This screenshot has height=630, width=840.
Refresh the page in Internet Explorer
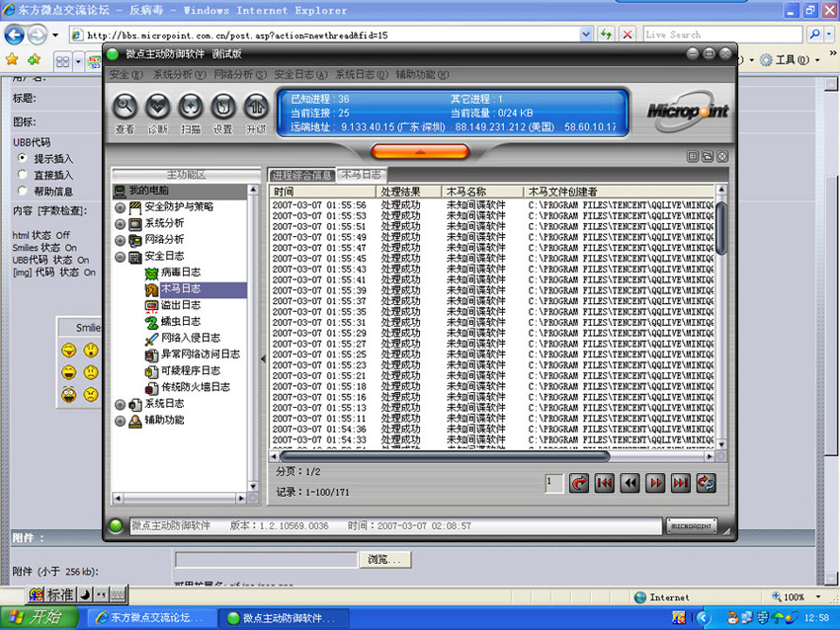pos(606,35)
